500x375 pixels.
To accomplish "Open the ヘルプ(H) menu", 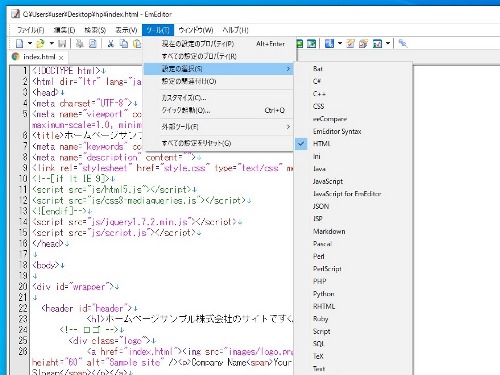I will coord(235,30).
